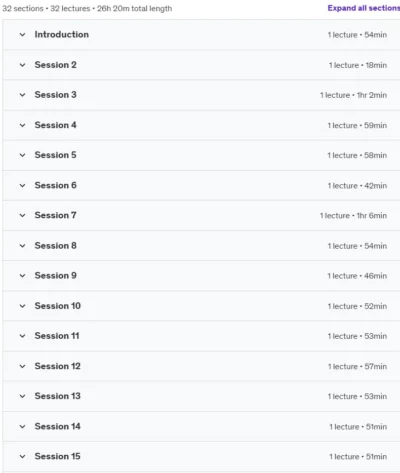
Task: Click Session 2 lecture 18min label
Action: pos(358,65)
